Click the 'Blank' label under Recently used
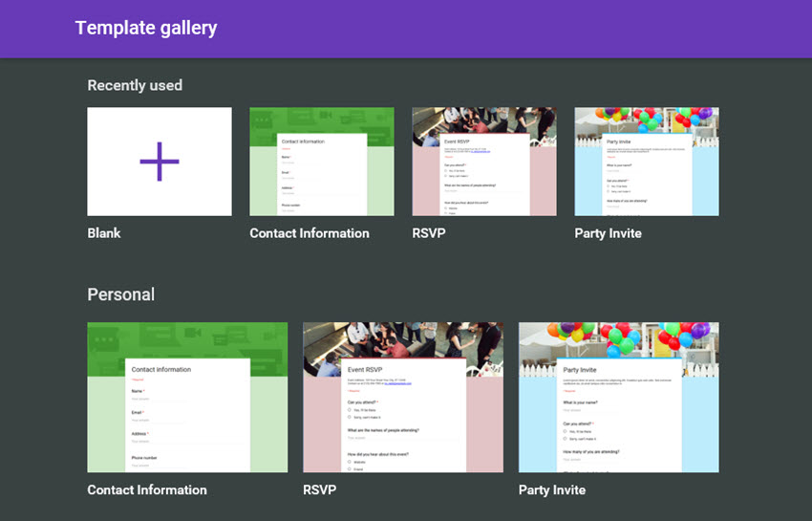Viewport: 812px width, 521px height. pos(104,233)
